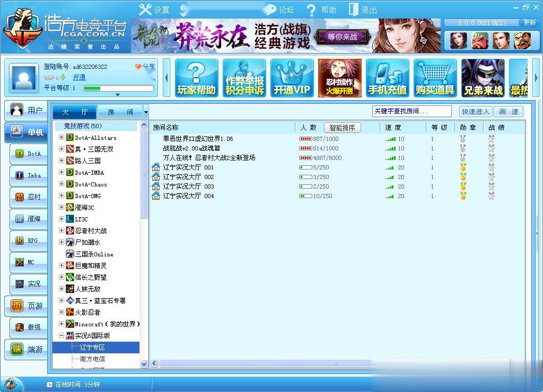Open the 开通VIP crown icon
The width and height of the screenshot is (543, 392).
(x=292, y=78)
